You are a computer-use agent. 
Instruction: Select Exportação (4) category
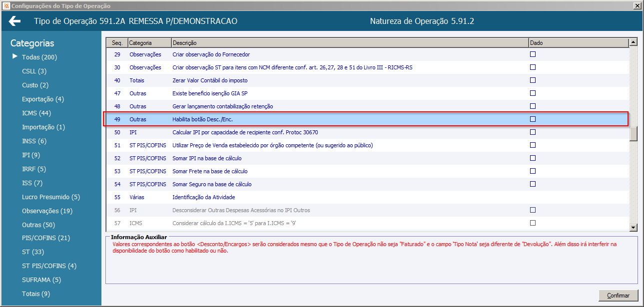[43, 99]
